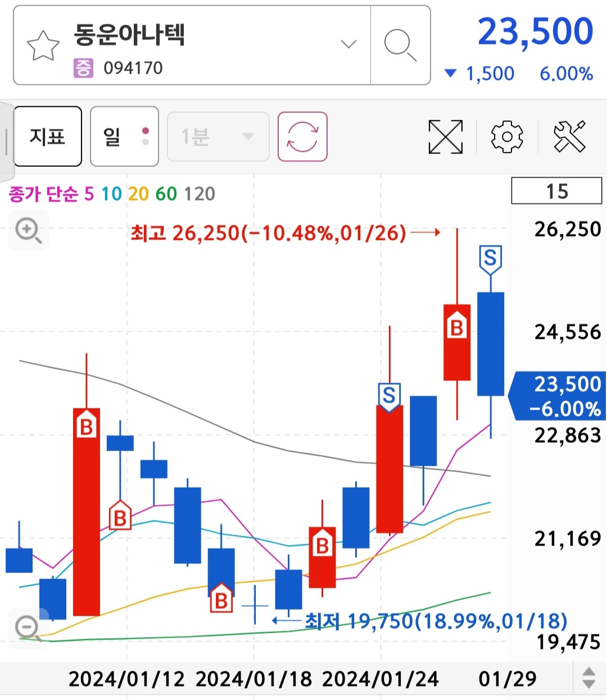This screenshot has width=607, height=700.
Task: Click the 19,475 price axis label
Action: pos(568,642)
